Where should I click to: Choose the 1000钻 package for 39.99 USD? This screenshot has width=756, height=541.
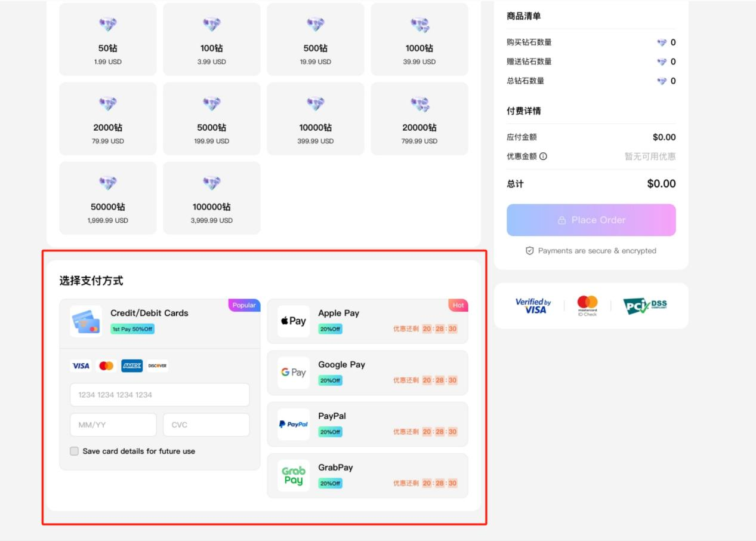(419, 39)
